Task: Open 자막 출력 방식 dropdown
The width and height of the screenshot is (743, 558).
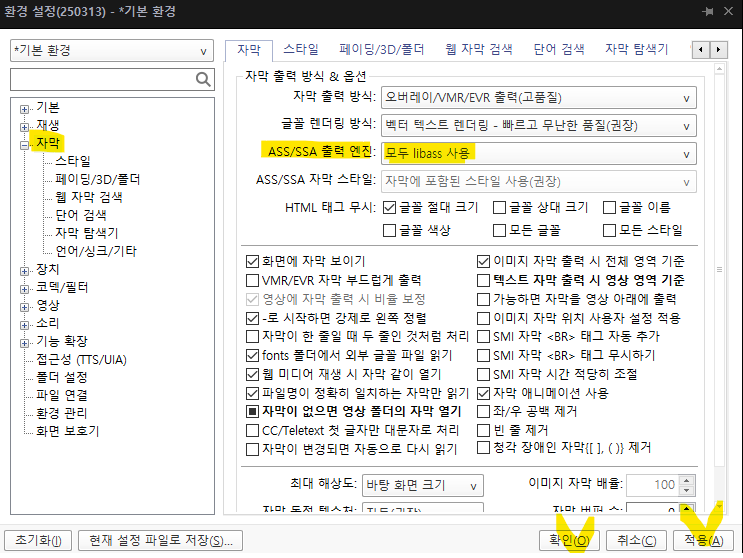Action: (x=539, y=98)
